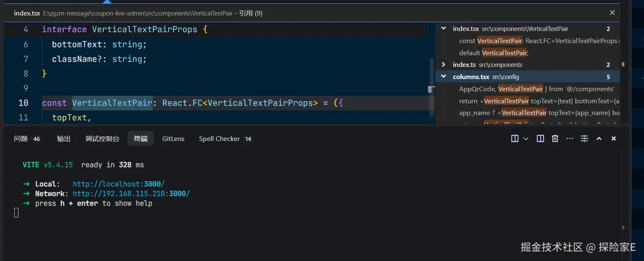Expand the index.ts references group
This screenshot has height=261, width=644.
click(444, 64)
